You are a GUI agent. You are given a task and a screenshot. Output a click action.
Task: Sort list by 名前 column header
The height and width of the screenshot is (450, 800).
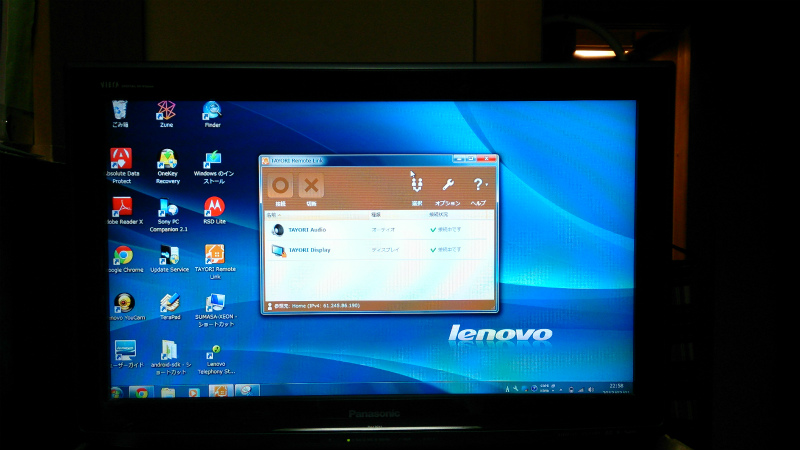(317, 215)
